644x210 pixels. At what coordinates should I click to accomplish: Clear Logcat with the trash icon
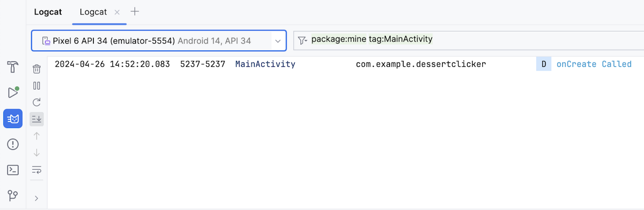click(x=37, y=69)
